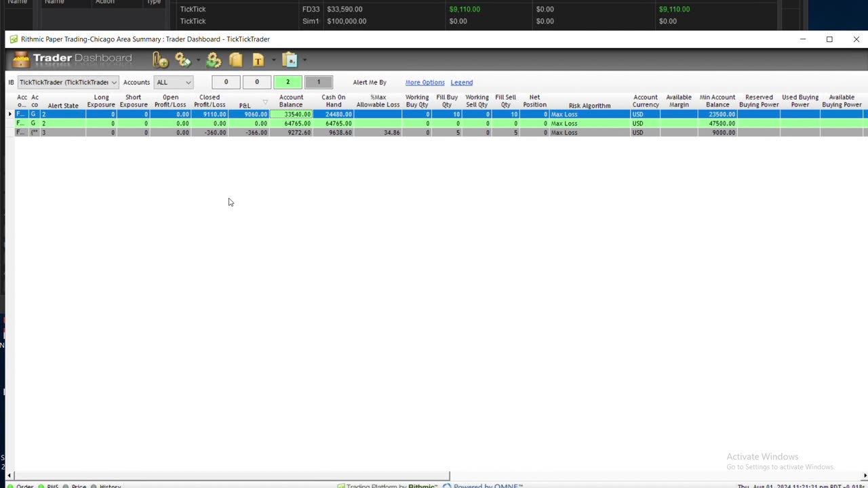
Task: Click the horizontal scrollbar left arrow
Action: point(9,476)
